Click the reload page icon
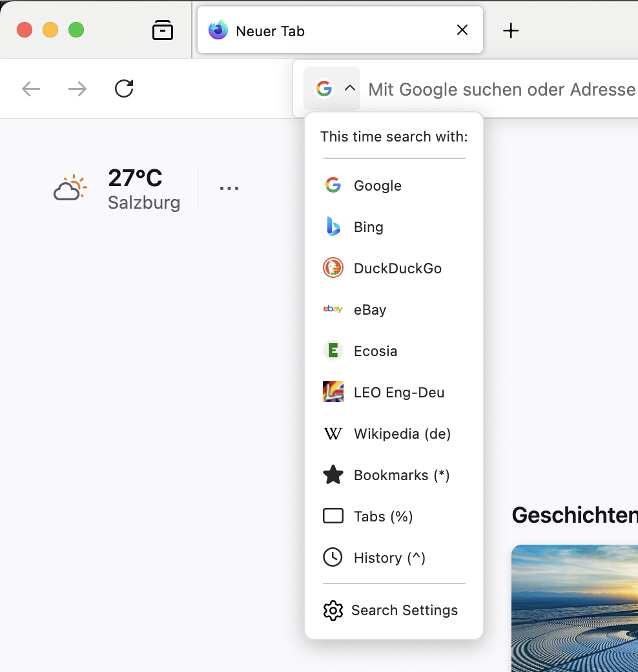The height and width of the screenshot is (672, 638). pos(124,89)
